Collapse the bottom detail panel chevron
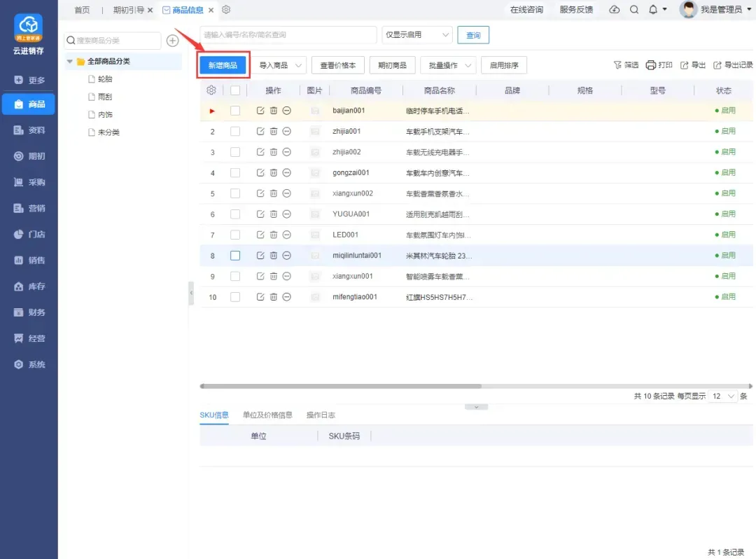The height and width of the screenshot is (559, 756). pos(477,407)
